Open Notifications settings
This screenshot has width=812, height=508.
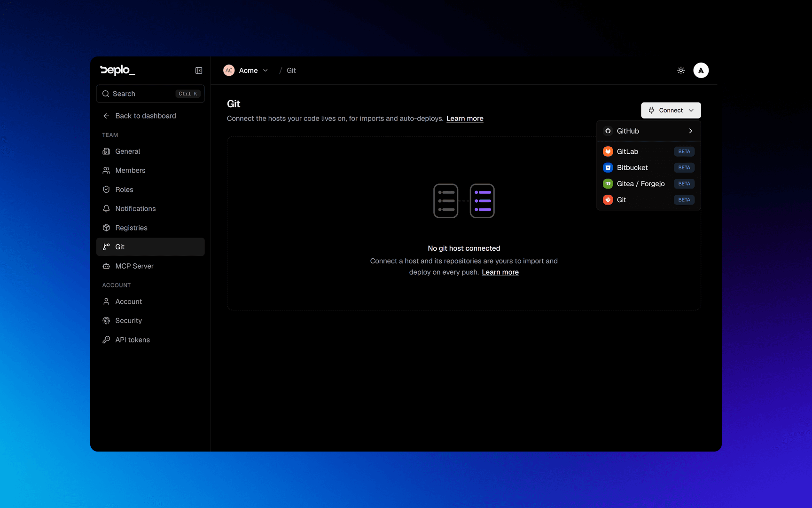(x=150, y=208)
